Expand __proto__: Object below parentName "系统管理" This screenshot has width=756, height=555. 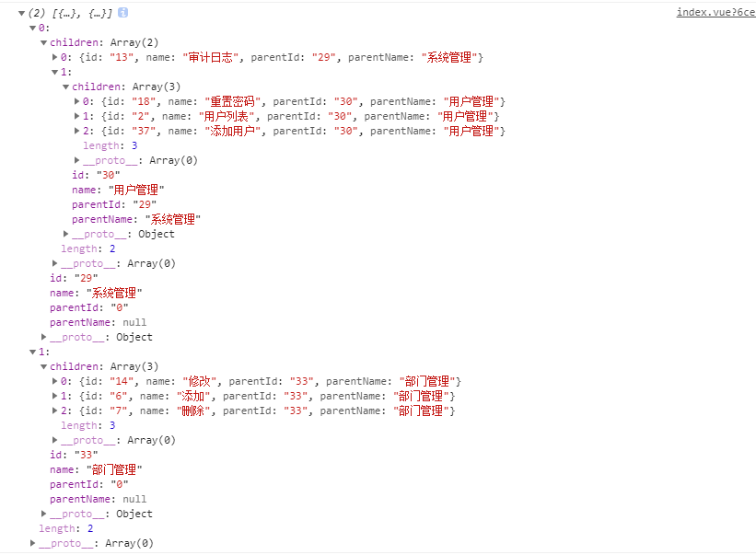65,235
